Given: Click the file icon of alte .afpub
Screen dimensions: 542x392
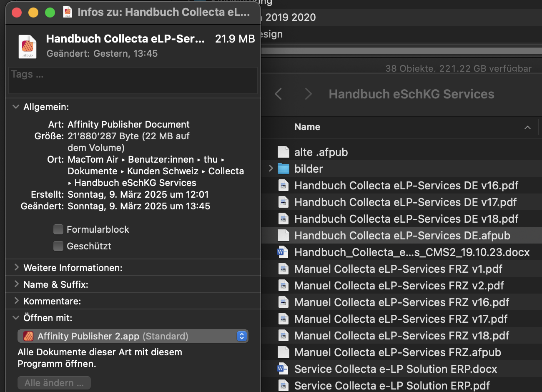Looking at the screenshot, I should [284, 152].
